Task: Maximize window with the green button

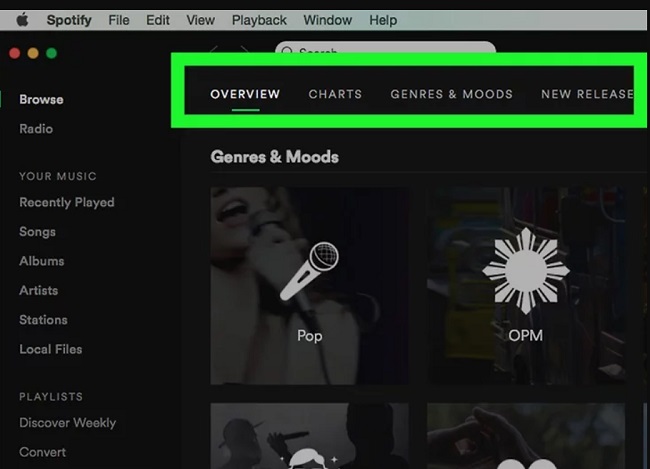Action: click(x=51, y=53)
